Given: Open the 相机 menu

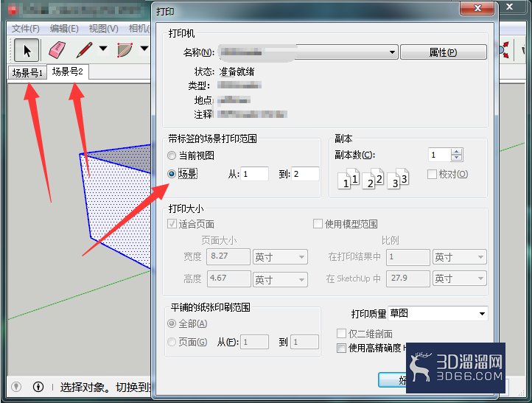Looking at the screenshot, I should (x=139, y=29).
